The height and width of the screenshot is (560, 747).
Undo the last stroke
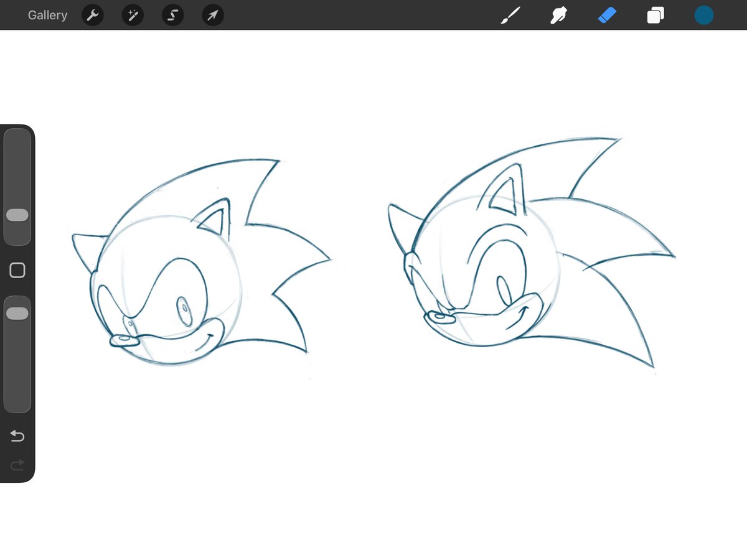point(17,436)
